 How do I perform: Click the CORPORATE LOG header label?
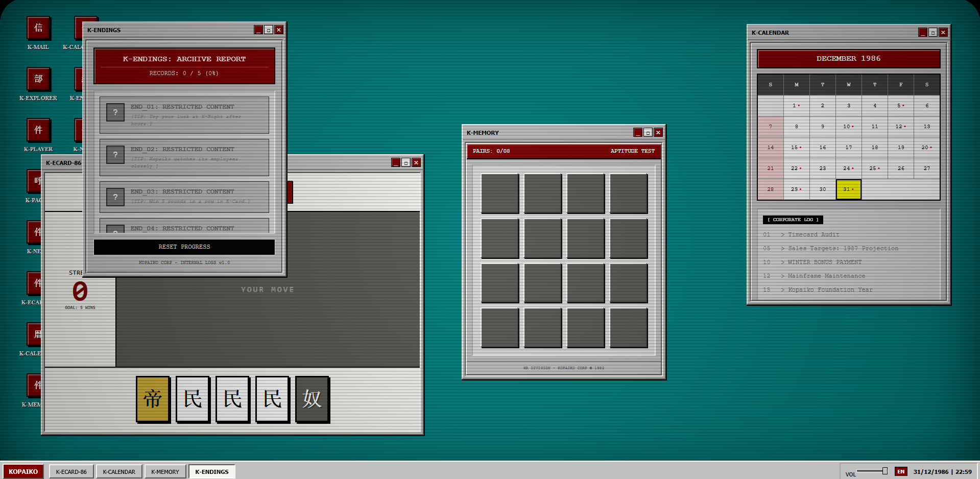[793, 220]
